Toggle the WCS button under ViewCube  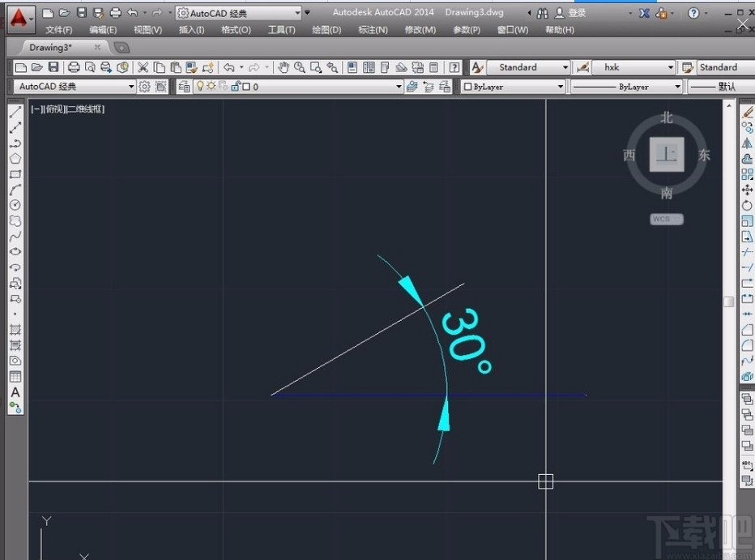[x=667, y=219]
